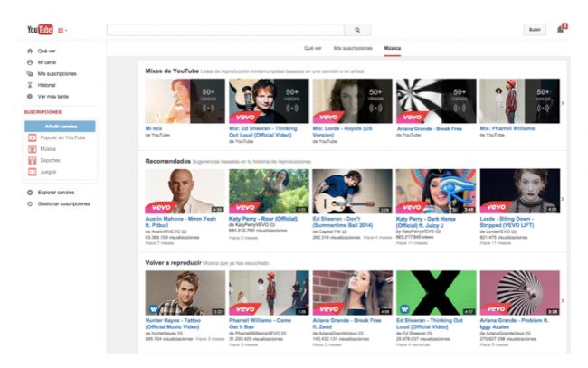Open Ed Sheeran Thinking Out Loud mix thumbnail
588x368 pixels.
[x=269, y=100]
